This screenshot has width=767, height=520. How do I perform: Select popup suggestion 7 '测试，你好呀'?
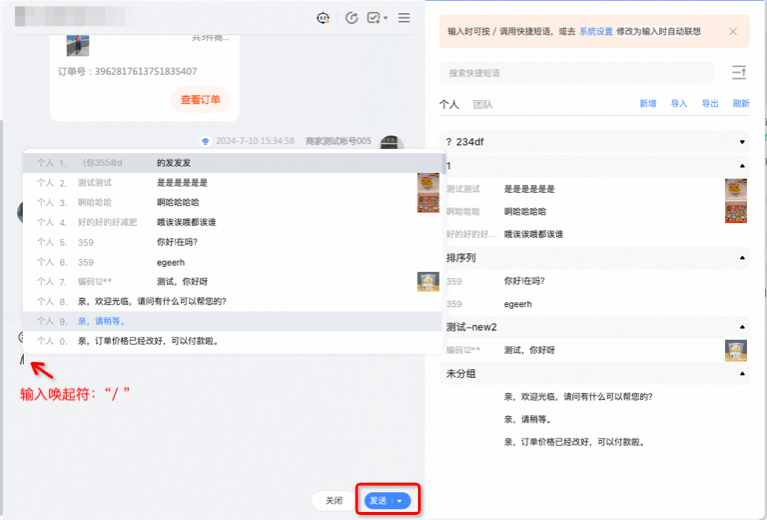(x=232, y=282)
